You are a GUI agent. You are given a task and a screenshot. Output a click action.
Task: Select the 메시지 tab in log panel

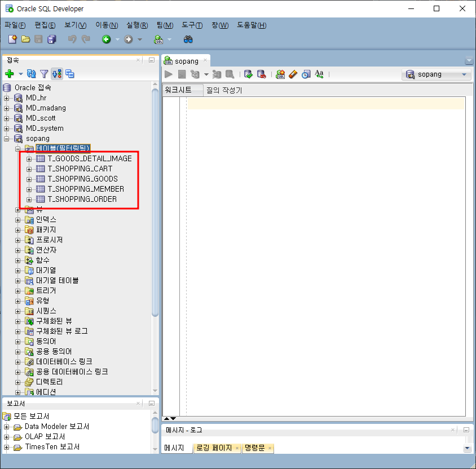174,448
